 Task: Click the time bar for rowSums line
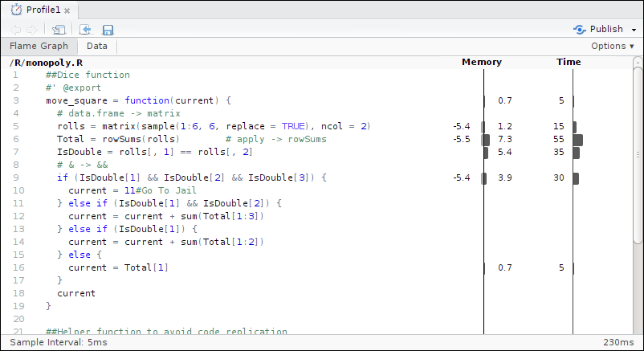point(577,140)
